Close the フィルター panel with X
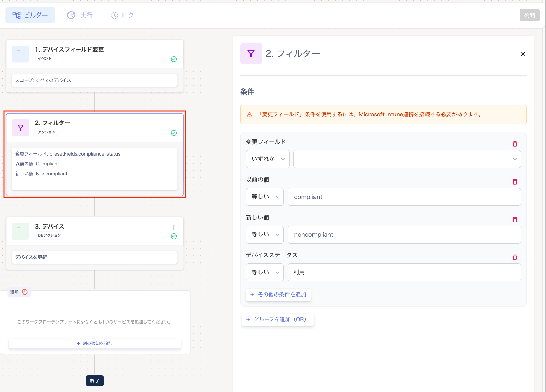Screen dimensions: 546x392 point(523,54)
